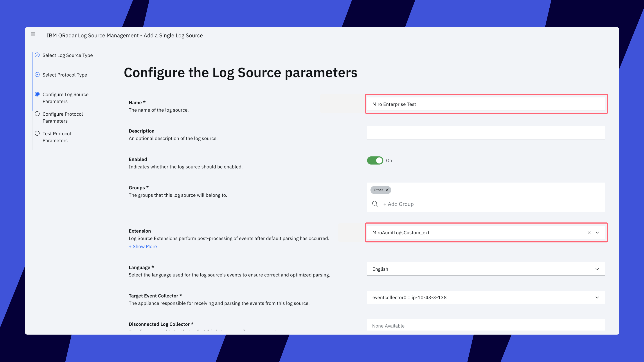644x362 pixels.
Task: Remove the Other group tag
Action: pos(387,190)
